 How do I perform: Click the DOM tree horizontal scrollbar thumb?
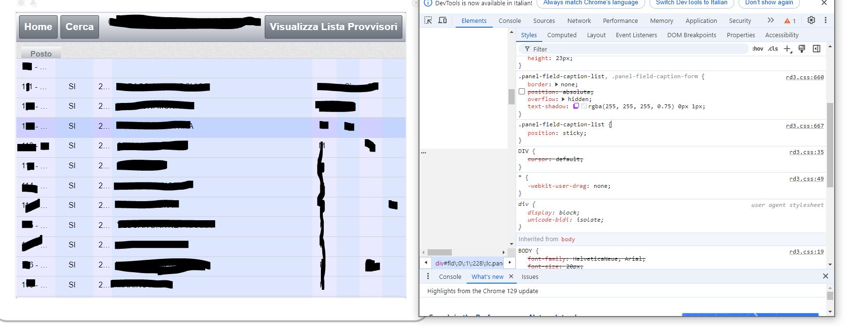[x=439, y=252]
